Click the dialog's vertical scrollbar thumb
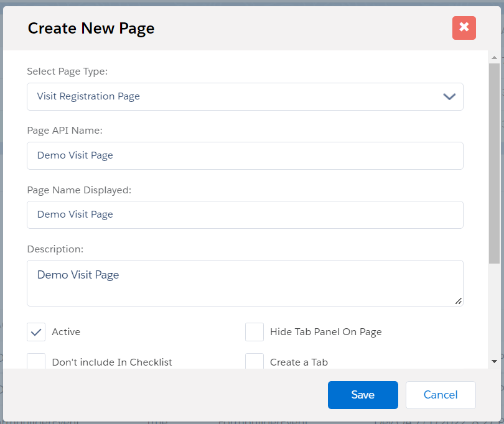Image resolution: width=504 pixels, height=424 pixels. click(x=494, y=162)
